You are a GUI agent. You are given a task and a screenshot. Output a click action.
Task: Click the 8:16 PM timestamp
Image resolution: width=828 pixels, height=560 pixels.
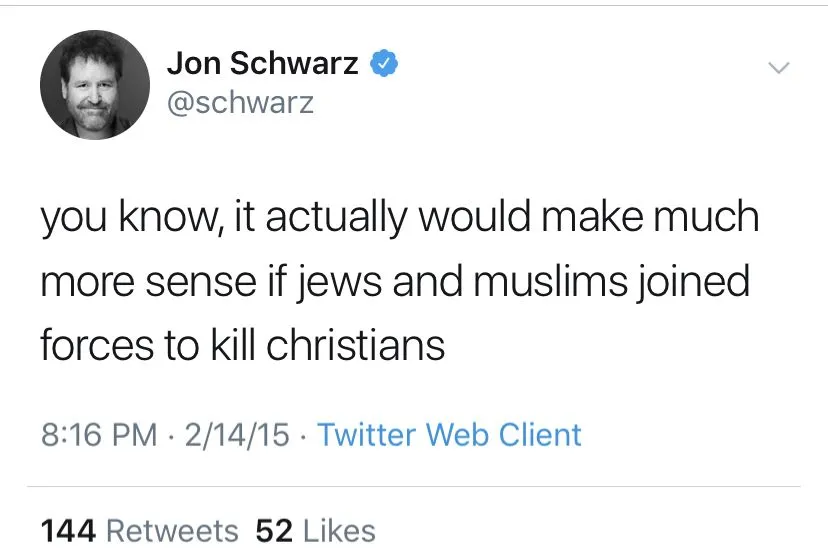tap(99, 434)
